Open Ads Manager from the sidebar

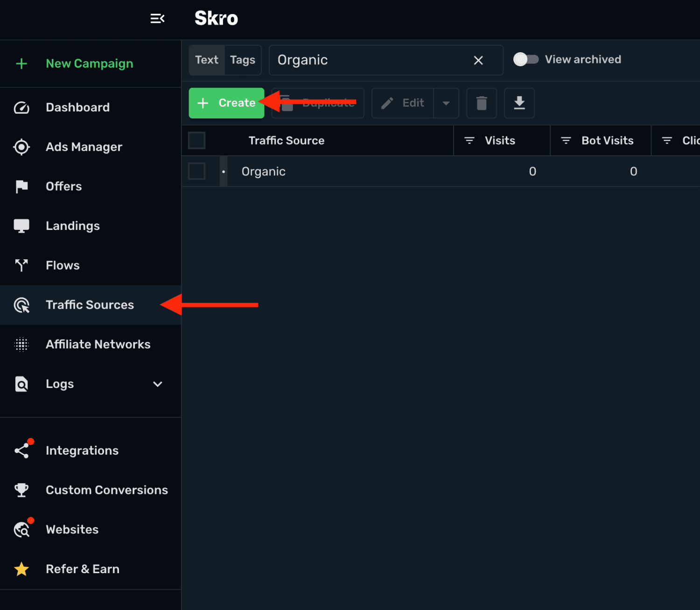pyautogui.click(x=91, y=147)
